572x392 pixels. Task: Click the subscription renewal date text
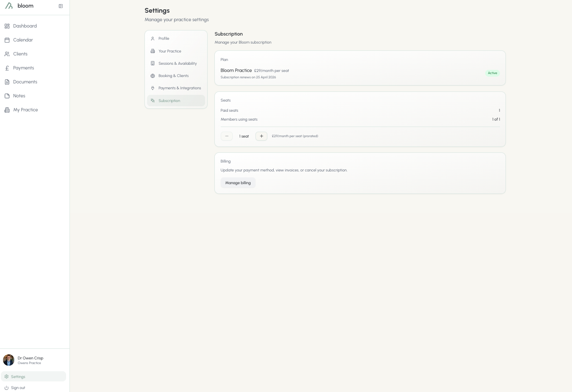248,77
